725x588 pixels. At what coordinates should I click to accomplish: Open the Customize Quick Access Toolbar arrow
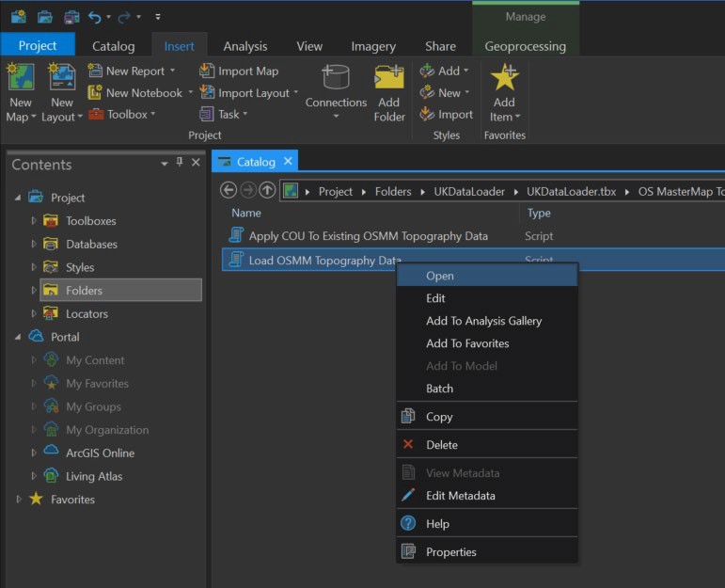158,17
